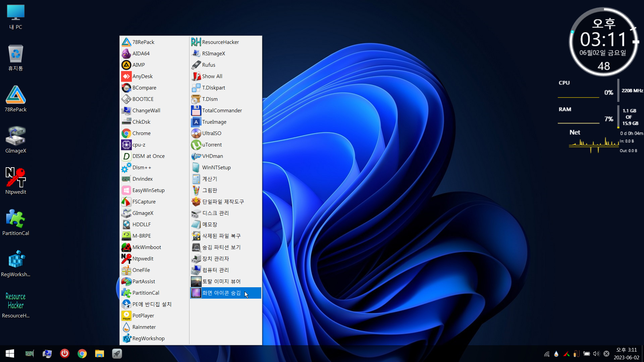Image resolution: width=644 pixels, height=362 pixels.
Task: Start PartAssist from the menu
Action: click(154, 282)
